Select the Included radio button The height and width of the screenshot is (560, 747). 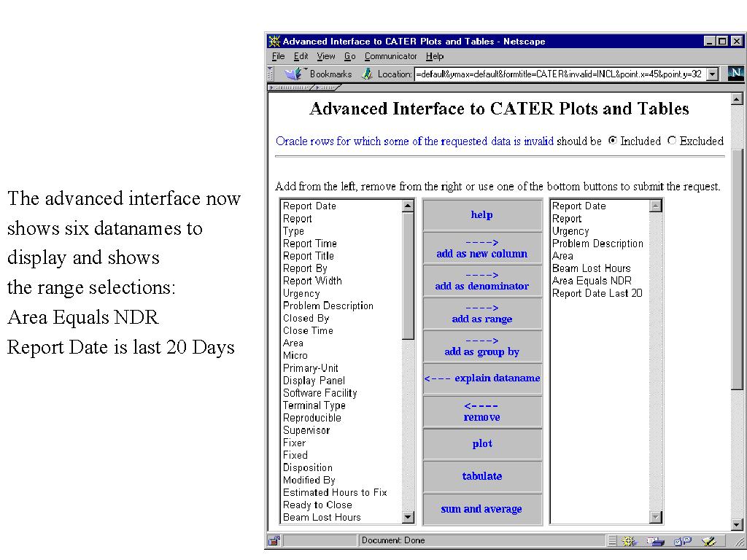(613, 141)
